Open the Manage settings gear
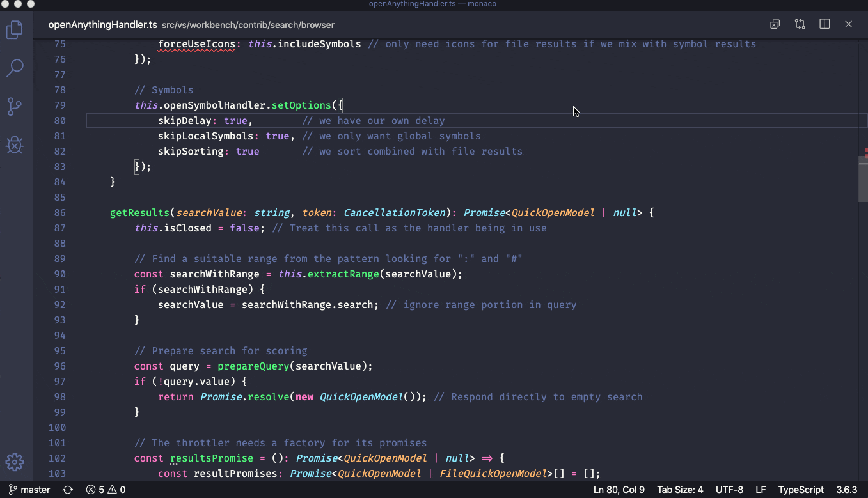 click(15, 462)
